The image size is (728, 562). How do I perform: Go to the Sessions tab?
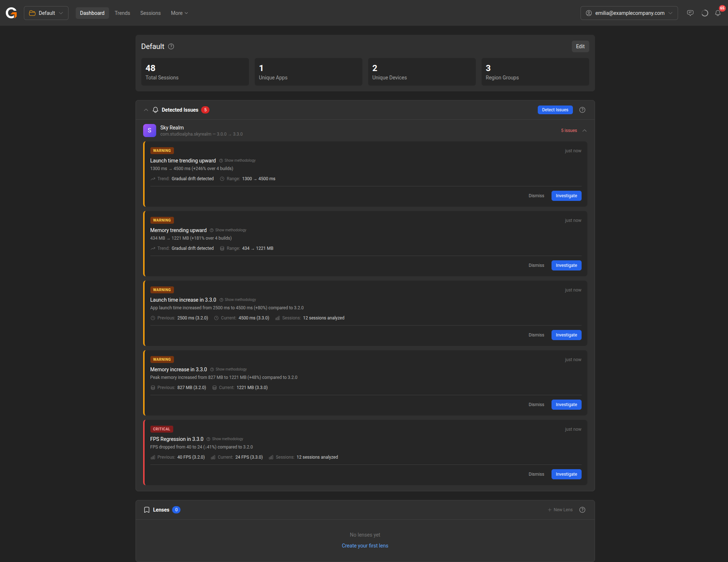[150, 13]
